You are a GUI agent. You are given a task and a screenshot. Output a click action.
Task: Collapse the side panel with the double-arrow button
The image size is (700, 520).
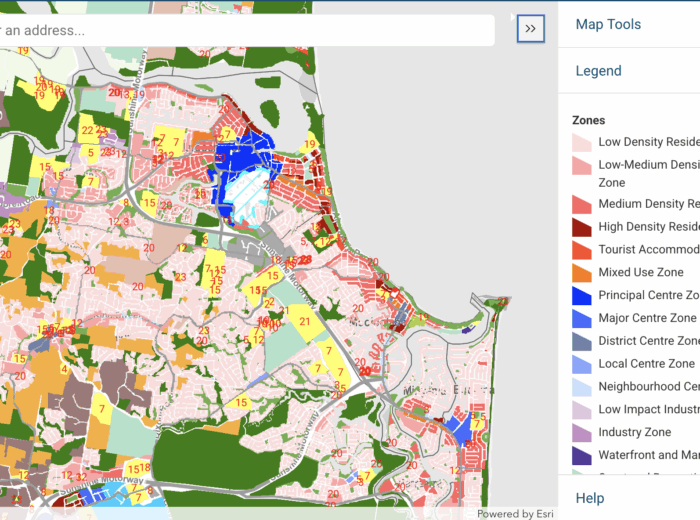(x=530, y=29)
